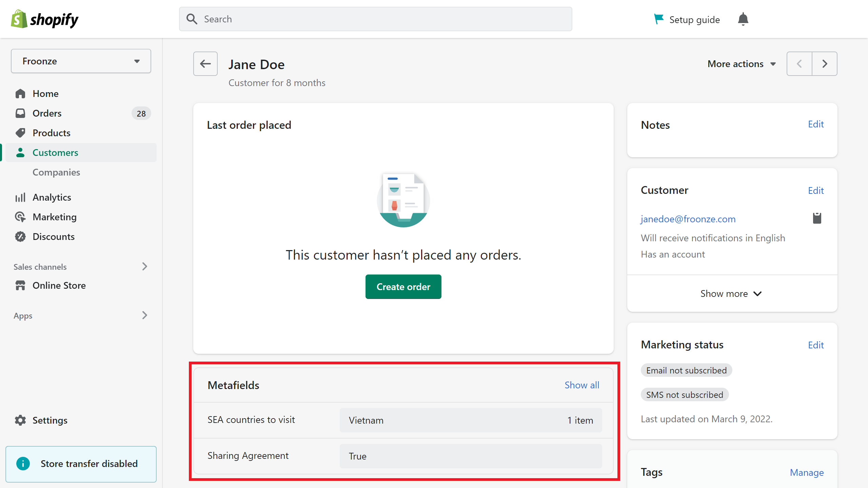868x488 pixels.
Task: Show all metafields
Action: 582,385
